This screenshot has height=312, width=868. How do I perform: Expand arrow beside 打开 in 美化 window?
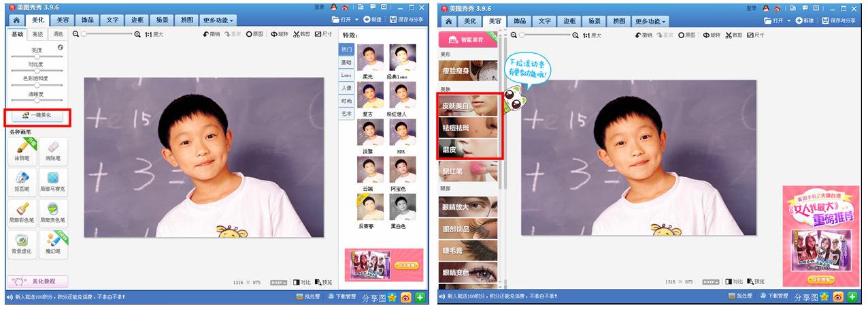pyautogui.click(x=356, y=20)
